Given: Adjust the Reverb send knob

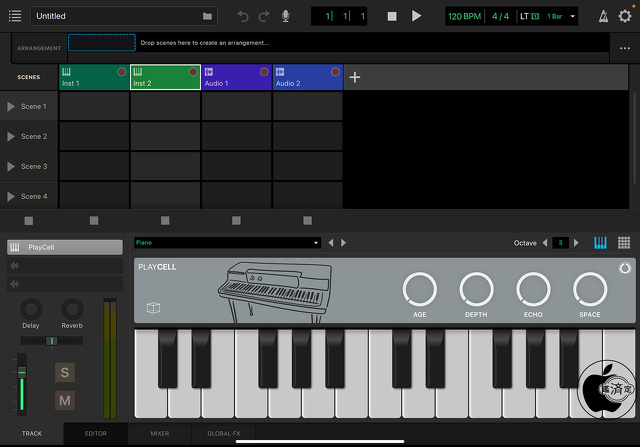Looking at the screenshot, I should [72, 309].
